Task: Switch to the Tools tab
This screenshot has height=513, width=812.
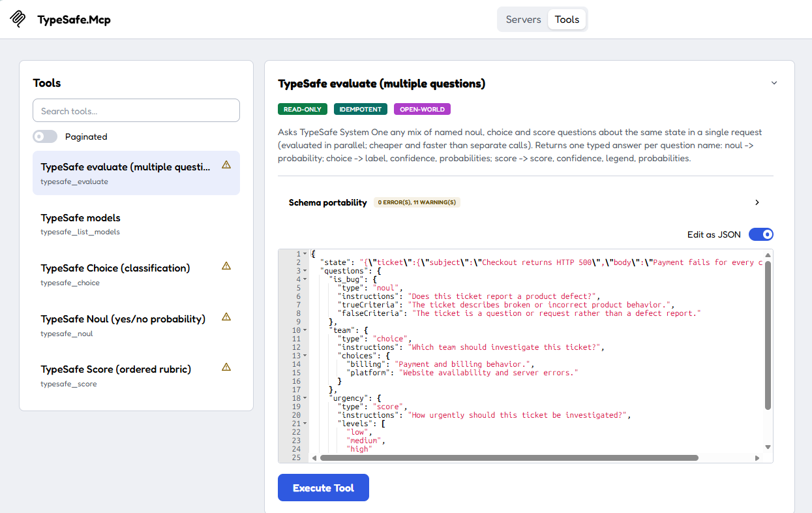Action: (567, 20)
